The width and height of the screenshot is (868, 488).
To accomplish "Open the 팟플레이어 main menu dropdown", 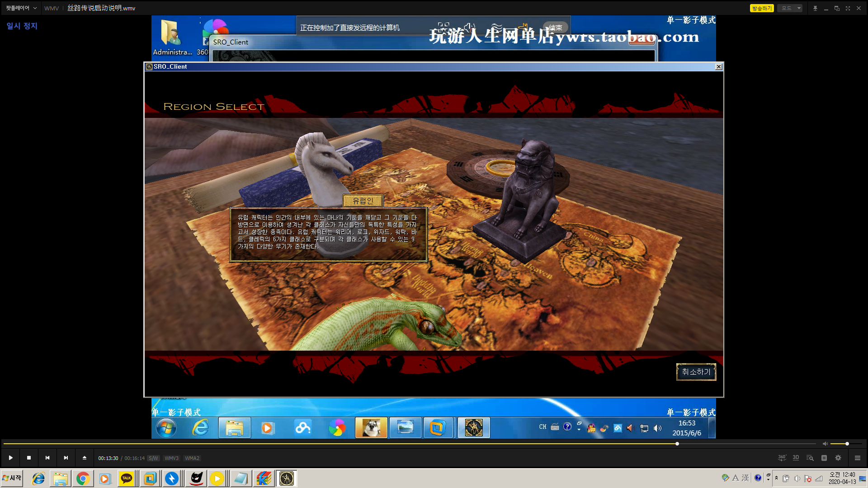I will 21,8.
